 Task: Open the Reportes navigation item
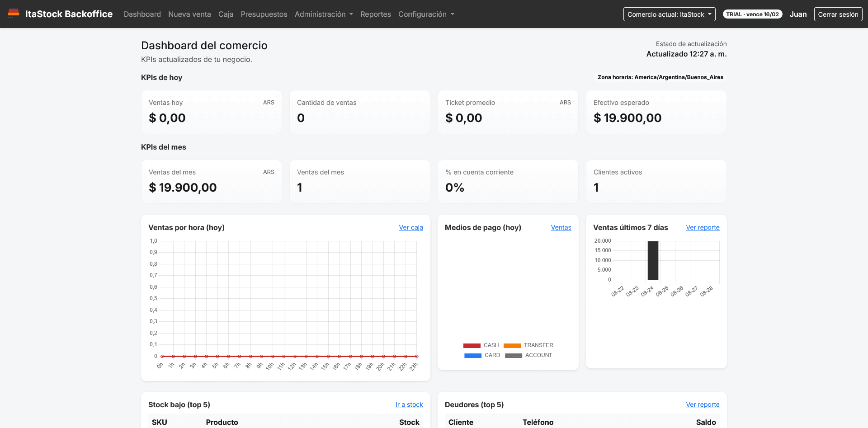(x=376, y=14)
